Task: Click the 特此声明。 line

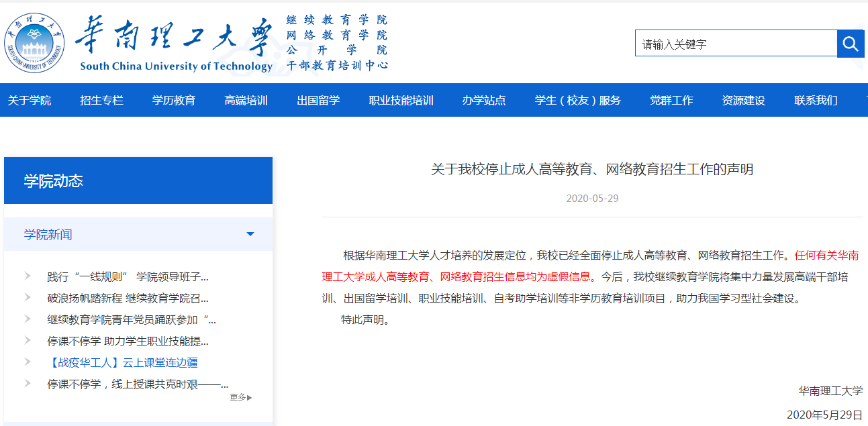Action: click(365, 319)
